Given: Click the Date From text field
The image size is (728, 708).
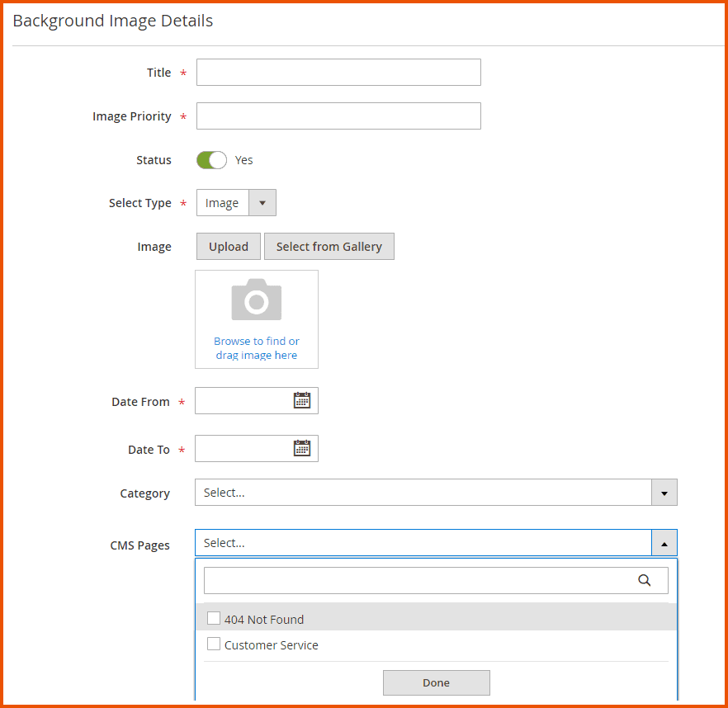Looking at the screenshot, I should click(x=243, y=401).
